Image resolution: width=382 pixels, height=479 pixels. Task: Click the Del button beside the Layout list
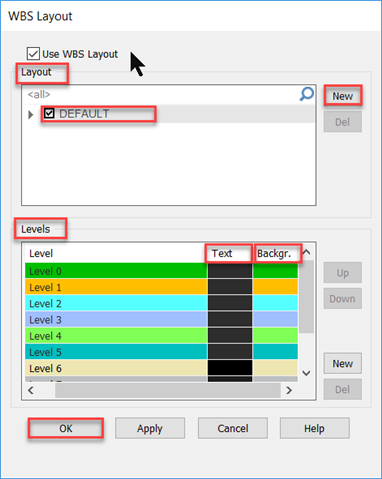[x=343, y=122]
